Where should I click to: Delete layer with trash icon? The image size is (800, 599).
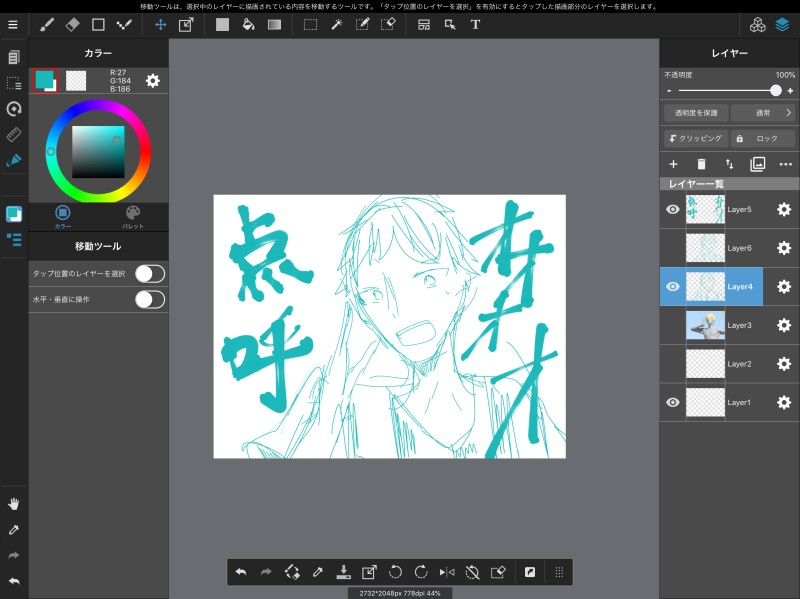tap(702, 164)
